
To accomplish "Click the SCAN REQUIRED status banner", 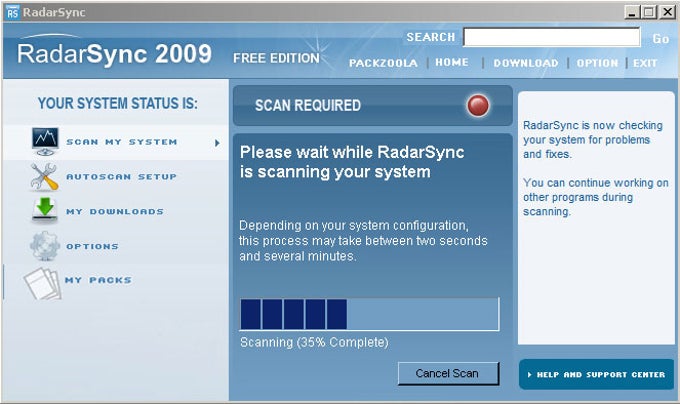I will pos(373,105).
